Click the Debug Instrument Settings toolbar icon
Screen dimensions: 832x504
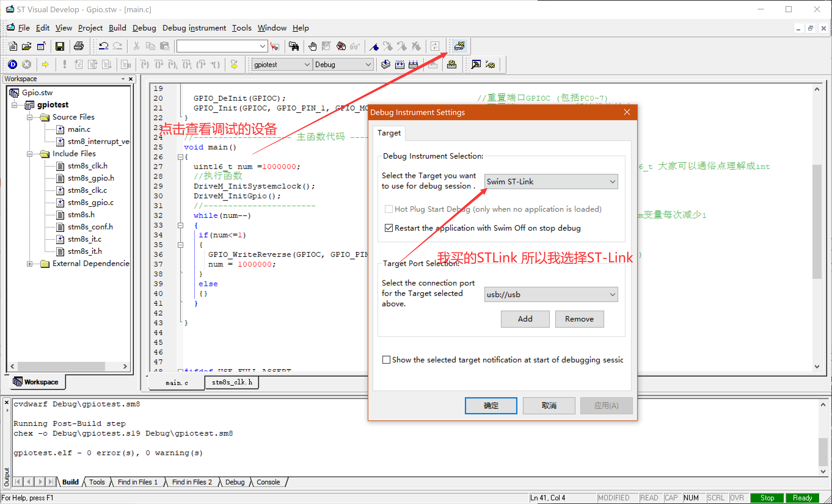coord(459,46)
